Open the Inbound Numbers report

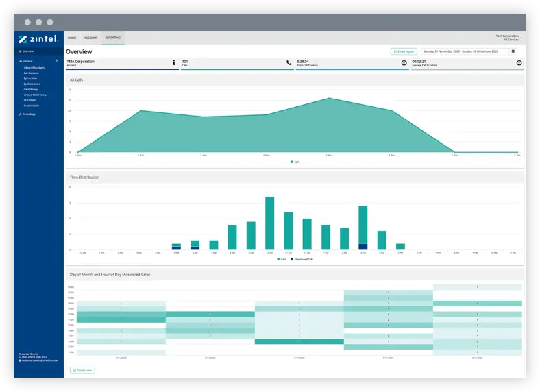tap(34, 68)
